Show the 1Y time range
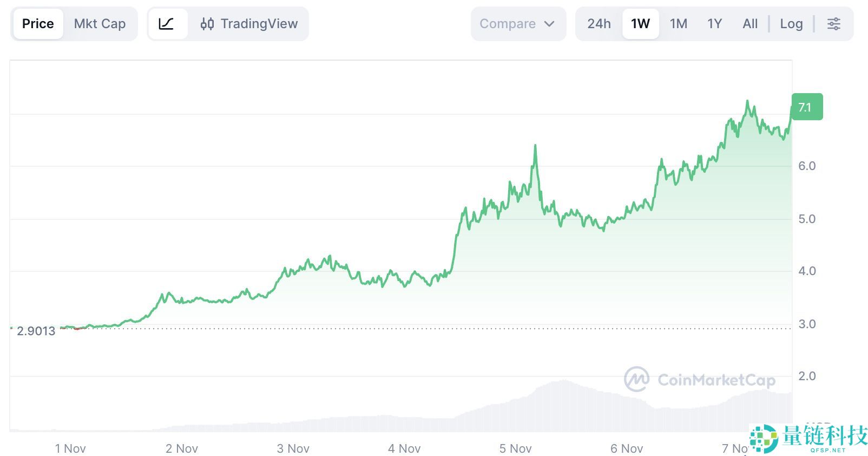 tap(714, 24)
